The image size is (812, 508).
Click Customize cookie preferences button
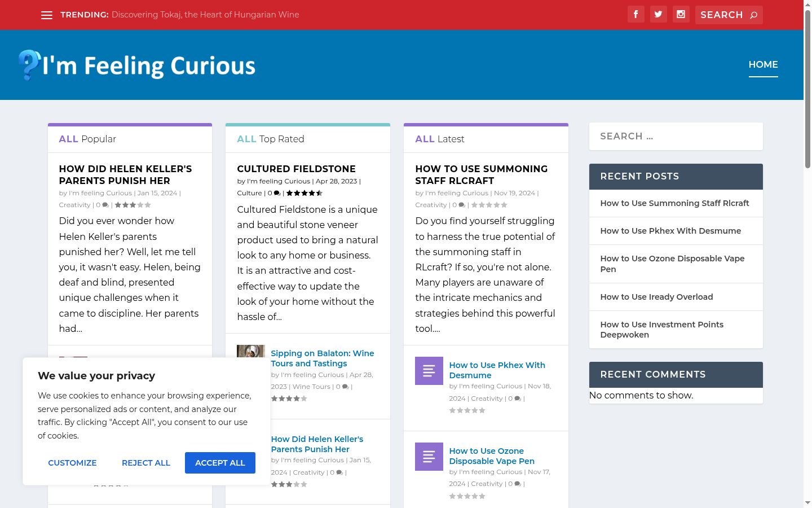point(72,463)
